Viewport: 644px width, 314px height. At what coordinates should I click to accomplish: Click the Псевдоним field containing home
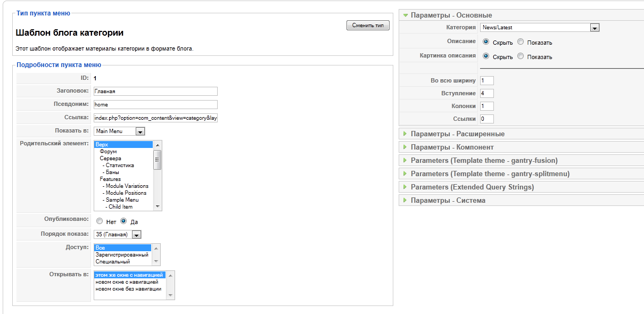coord(155,104)
